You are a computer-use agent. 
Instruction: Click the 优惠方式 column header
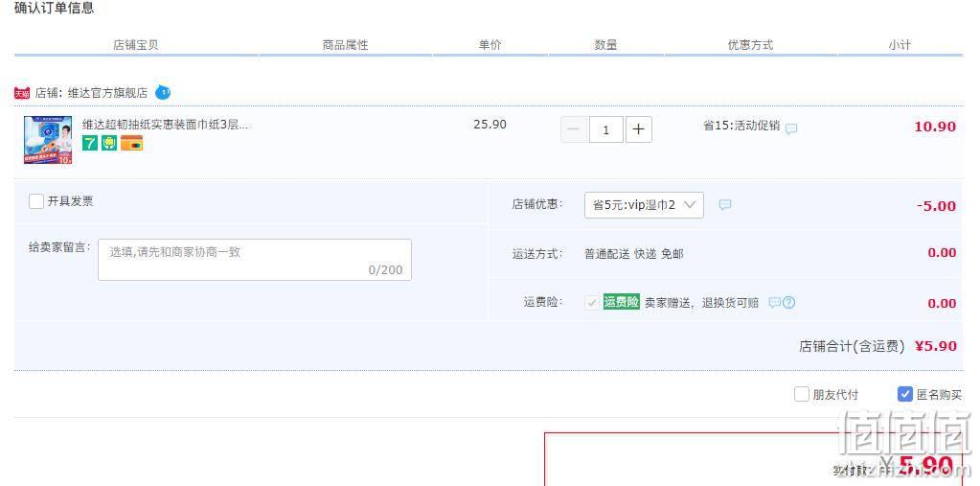pyautogui.click(x=750, y=45)
